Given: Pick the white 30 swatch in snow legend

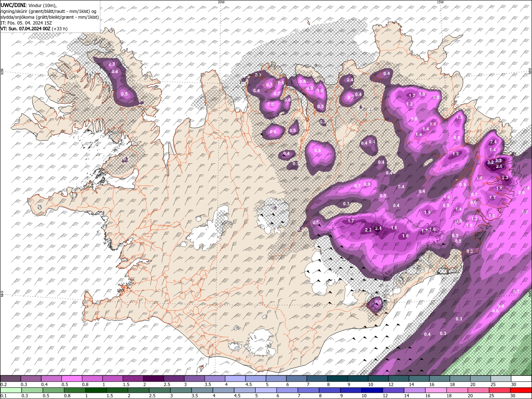Looking at the screenshot, I should pos(521,379).
